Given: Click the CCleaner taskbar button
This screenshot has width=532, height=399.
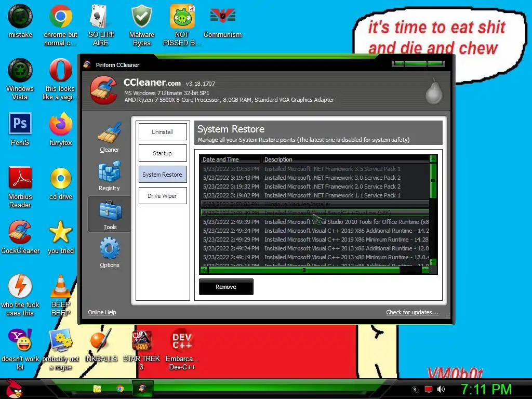Looking at the screenshot, I should pos(142,389).
